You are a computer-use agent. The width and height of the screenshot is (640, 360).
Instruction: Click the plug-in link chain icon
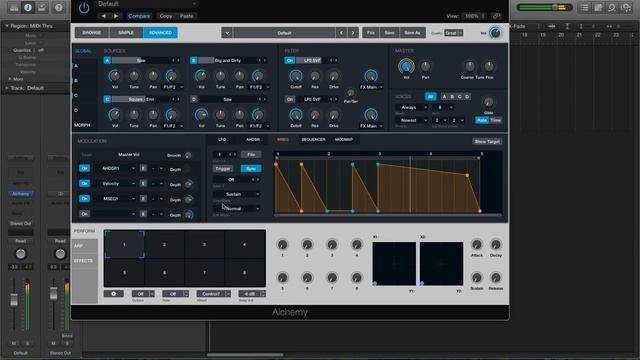[x=497, y=16]
